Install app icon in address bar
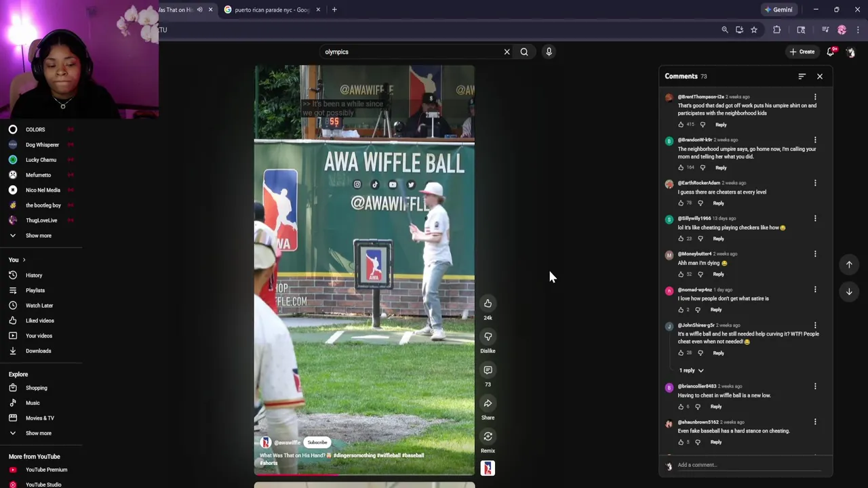868x488 pixels. (739, 30)
